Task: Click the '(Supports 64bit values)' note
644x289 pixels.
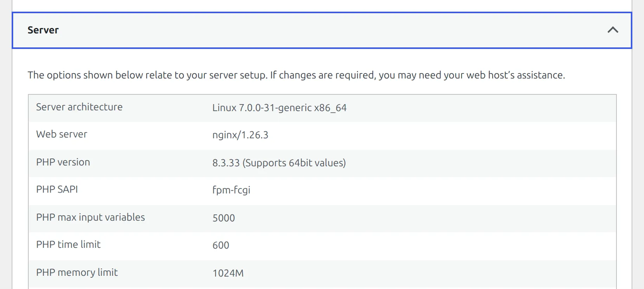Action: tap(294, 163)
